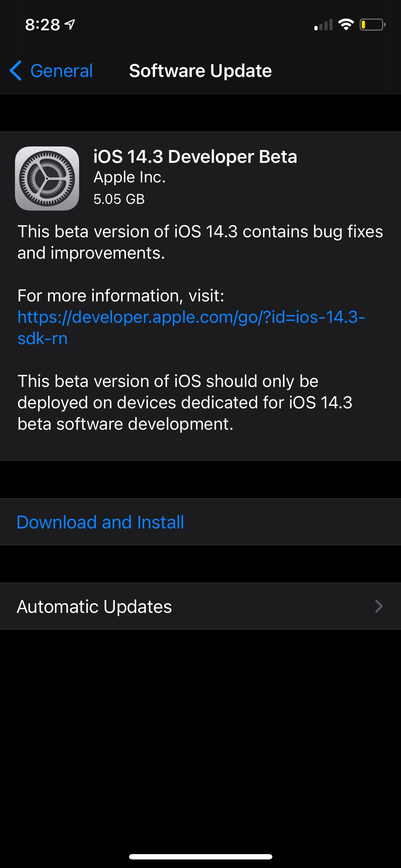Viewport: 401px width, 868px height.
Task: Tap the 8:28 status bar clock
Action: coord(42,25)
